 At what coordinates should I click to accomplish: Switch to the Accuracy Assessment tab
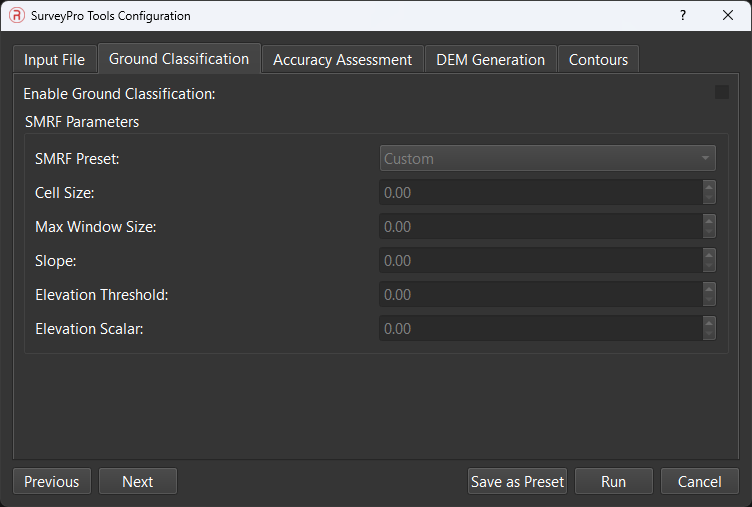point(342,60)
